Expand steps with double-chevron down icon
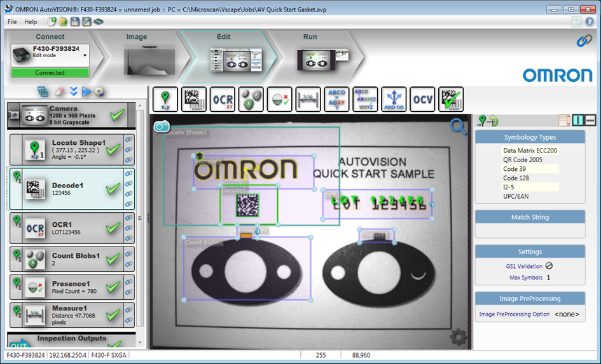The width and height of the screenshot is (601, 364). pyautogui.click(x=74, y=91)
